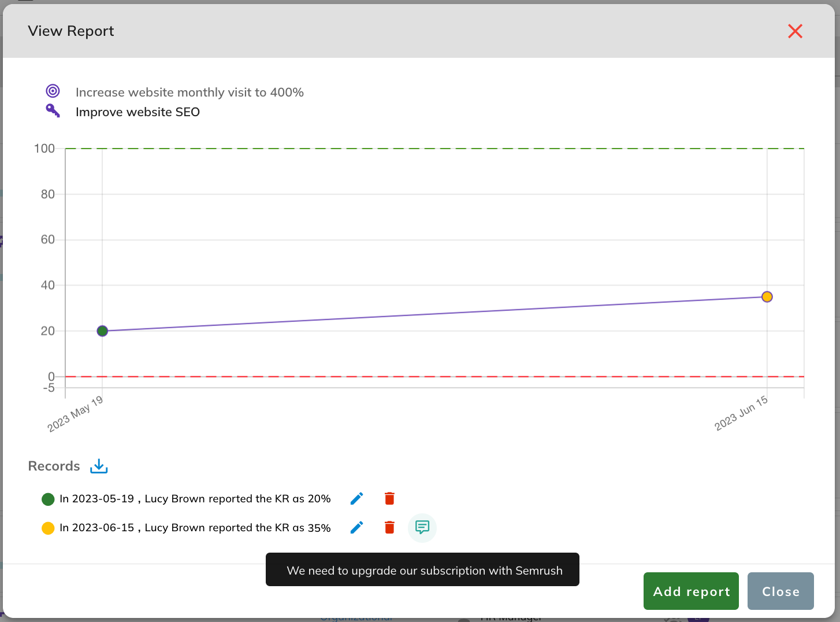The image size is (840, 622).
Task: Click the 'Improve website SEO' key result title
Action: [137, 112]
